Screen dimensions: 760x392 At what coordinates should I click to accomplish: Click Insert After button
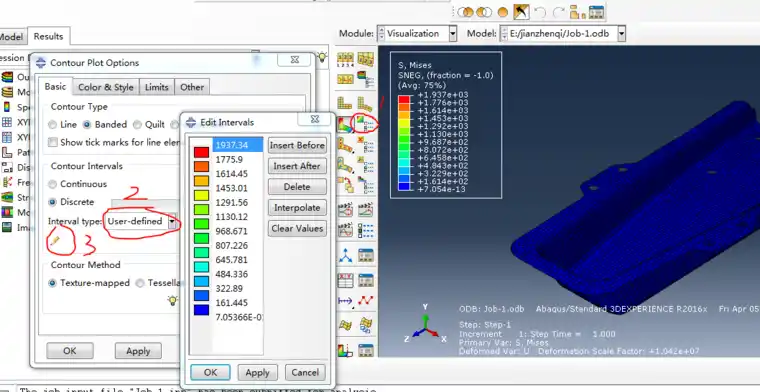click(297, 166)
